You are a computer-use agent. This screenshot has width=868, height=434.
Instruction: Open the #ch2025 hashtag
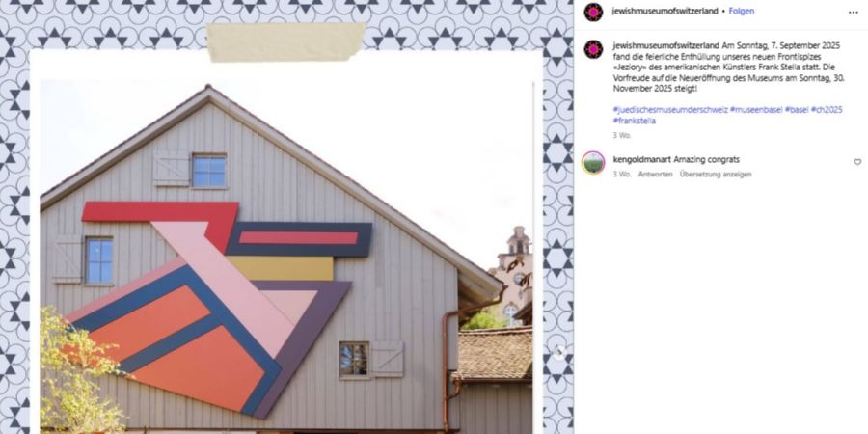pos(827,110)
